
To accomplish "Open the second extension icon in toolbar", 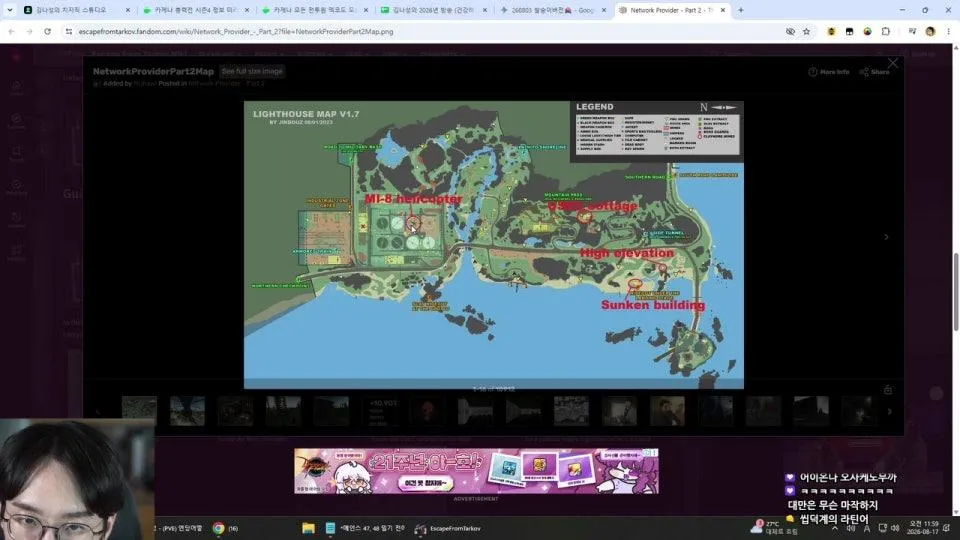I will (849, 31).
